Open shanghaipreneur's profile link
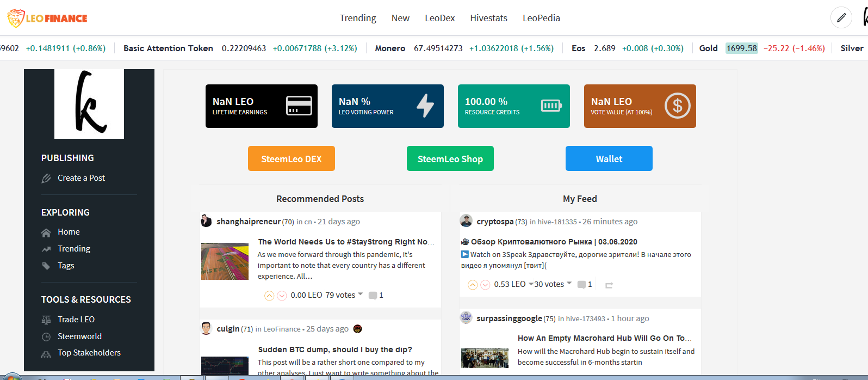Screen dimensions: 868x380 click(249, 222)
